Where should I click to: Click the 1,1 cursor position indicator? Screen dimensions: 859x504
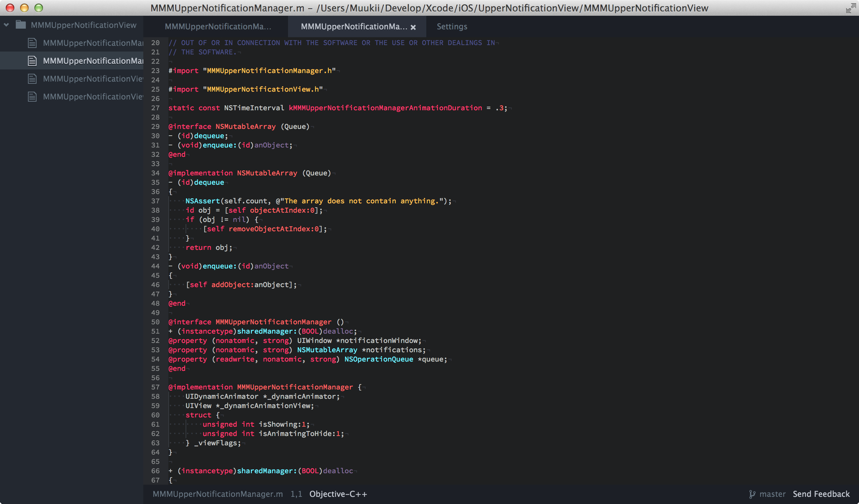[296, 494]
